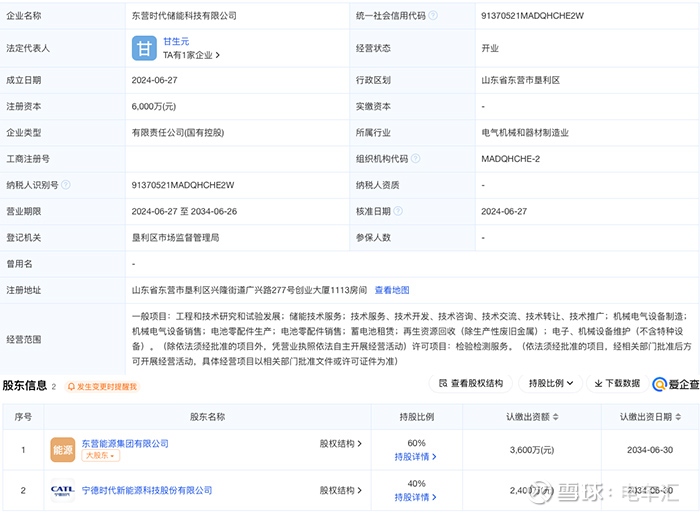Select the administrative region 山东省东营市垦利区
700x514 pixels.
click(520, 80)
